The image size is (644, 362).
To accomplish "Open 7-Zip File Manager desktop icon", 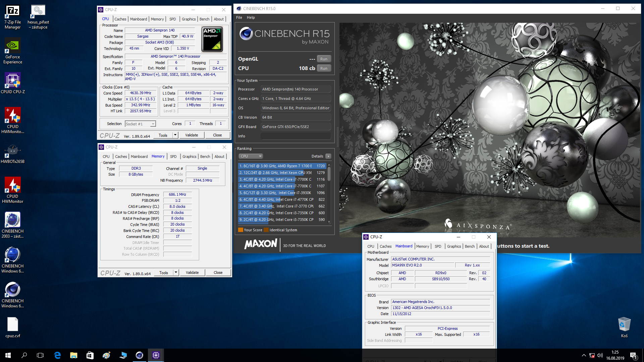I will [13, 17].
